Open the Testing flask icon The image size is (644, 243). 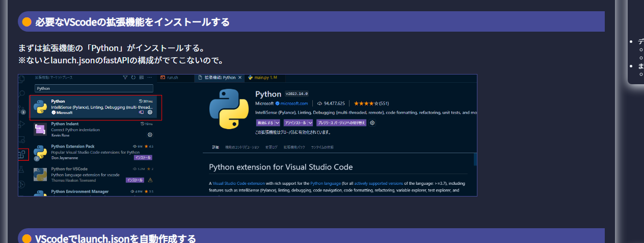coord(21,169)
